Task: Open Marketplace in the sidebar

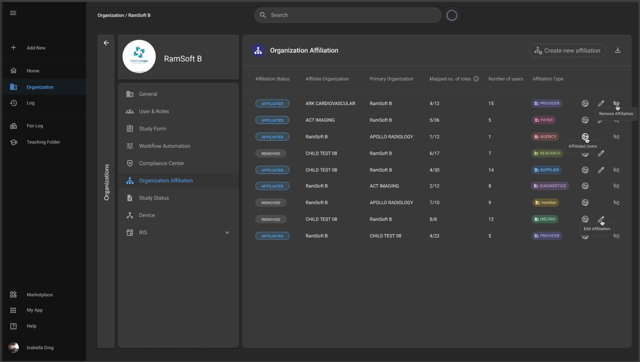Action: 40,295
